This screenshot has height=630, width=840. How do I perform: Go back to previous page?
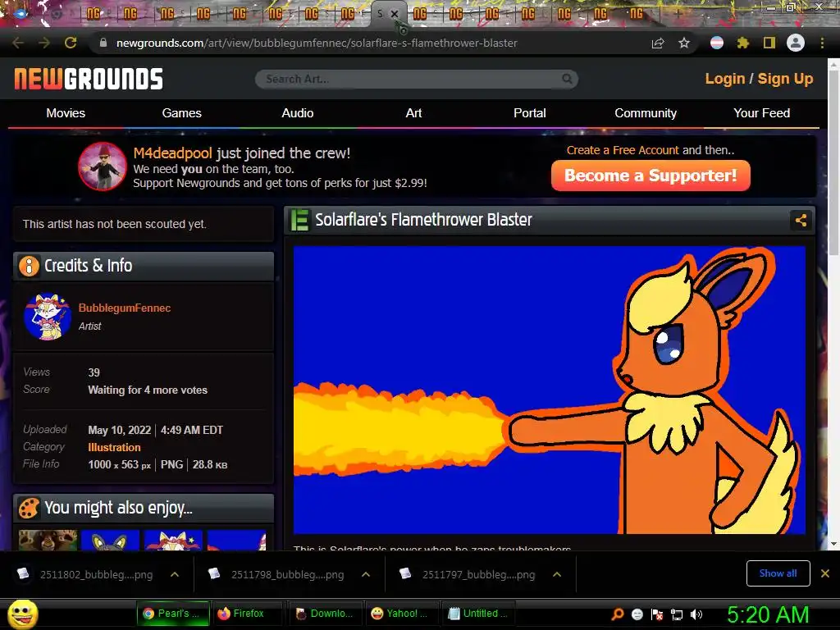[x=18, y=43]
